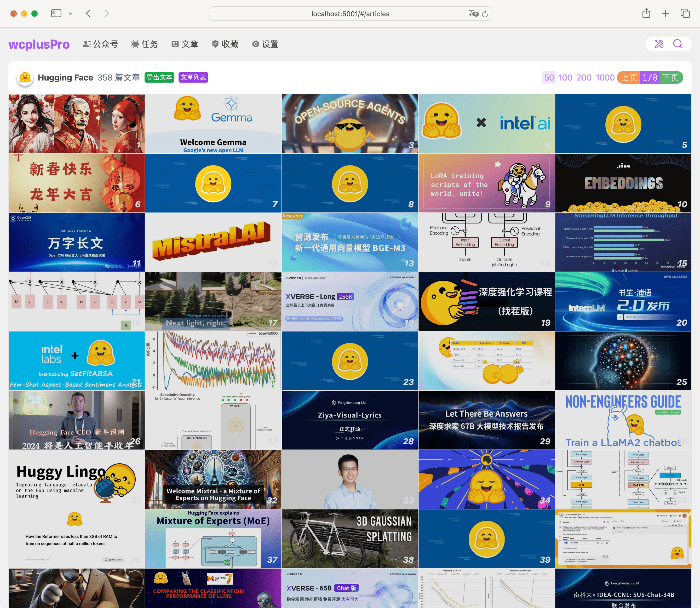The image size is (700, 608).
Task: Open the 万字长文 OpenCSG thumbnail
Action: 77,242
